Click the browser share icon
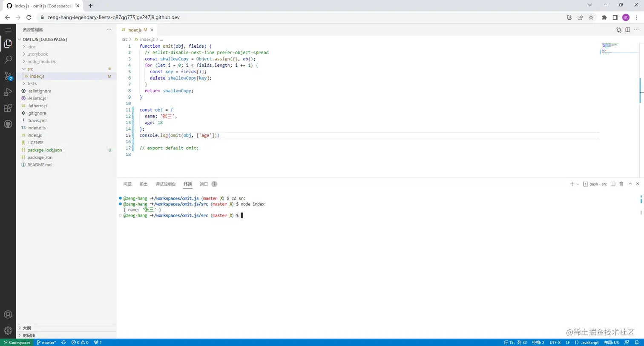 pyautogui.click(x=580, y=17)
